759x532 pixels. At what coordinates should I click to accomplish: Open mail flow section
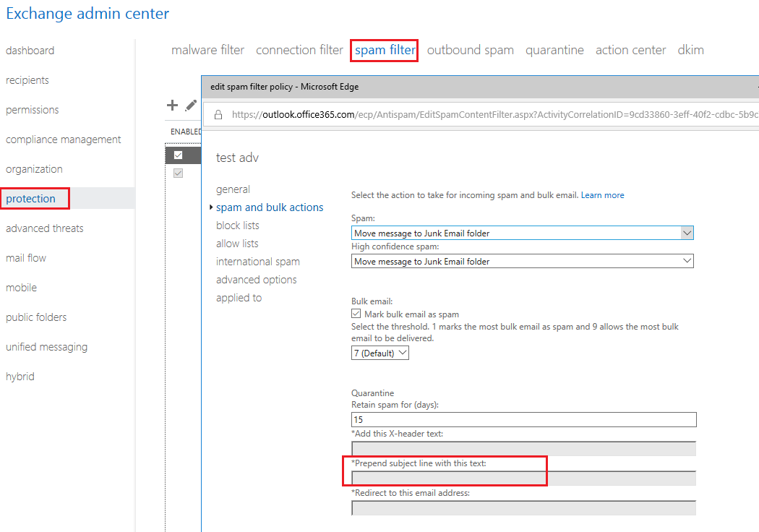25,258
